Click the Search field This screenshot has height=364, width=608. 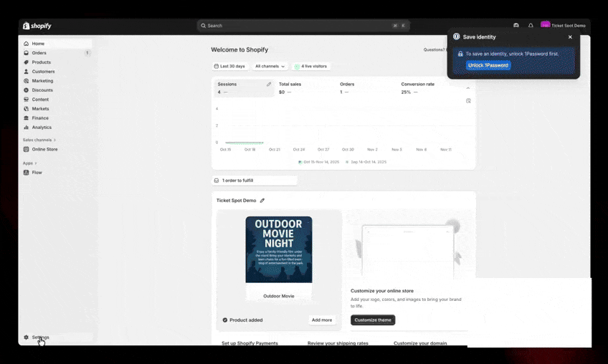[x=303, y=26]
